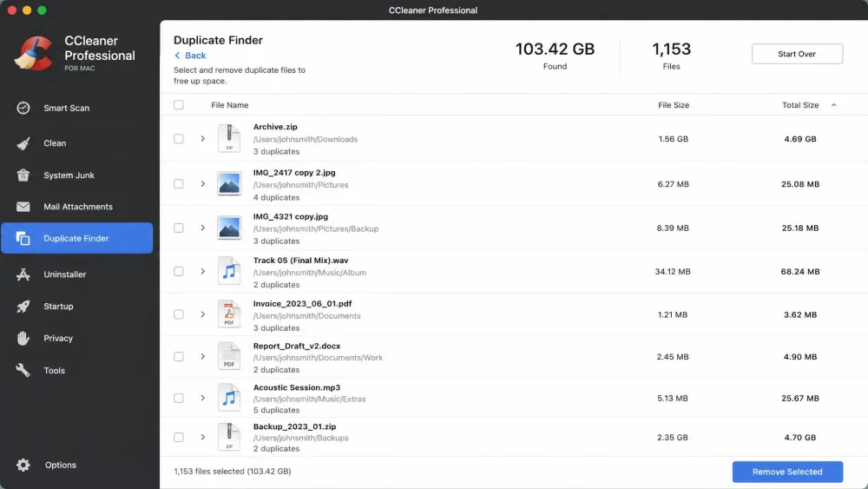The height and width of the screenshot is (489, 868).
Task: Click the 1,153 files selected status text
Action: (x=232, y=472)
